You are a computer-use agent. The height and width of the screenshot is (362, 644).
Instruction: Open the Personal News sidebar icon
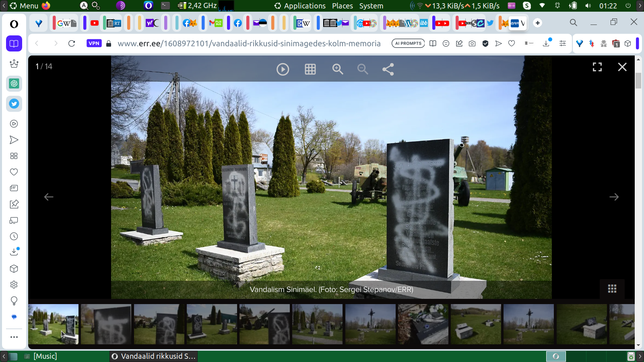[x=14, y=188]
